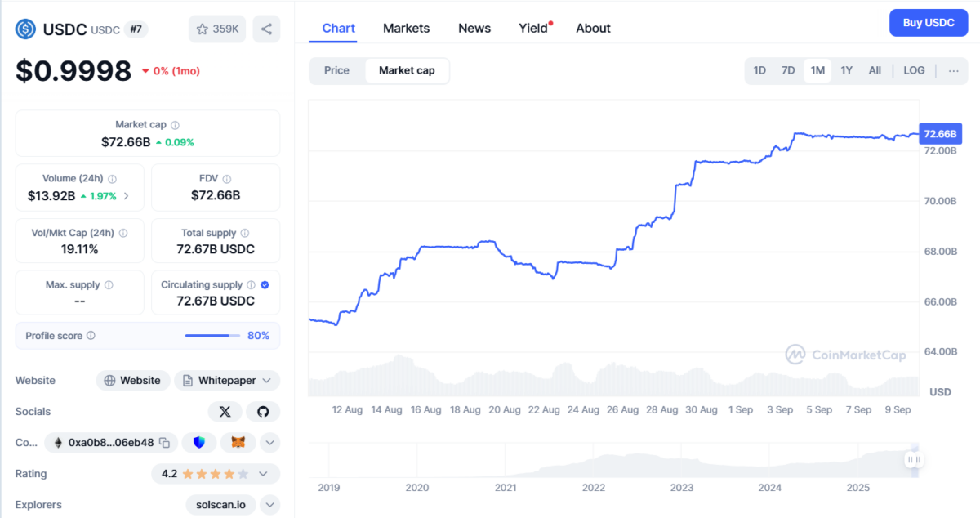The width and height of the screenshot is (980, 518).
Task: Add USDC to watchlist with star button
Action: pos(217,29)
